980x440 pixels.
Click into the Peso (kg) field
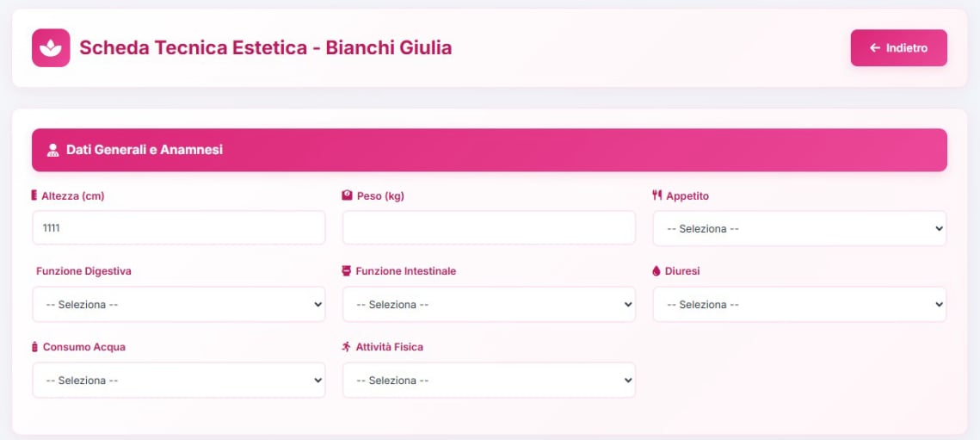(489, 228)
